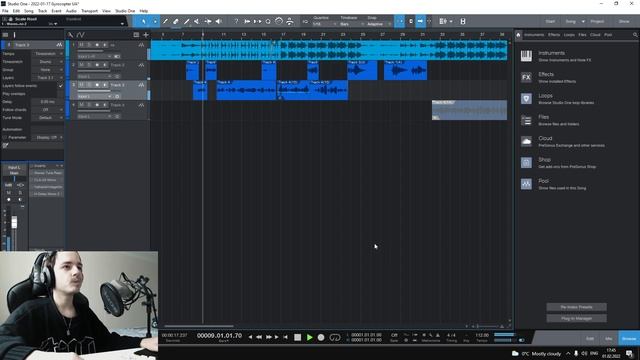640x360 pixels.
Task: Switch to the browser Effects tab
Action: tap(554, 35)
